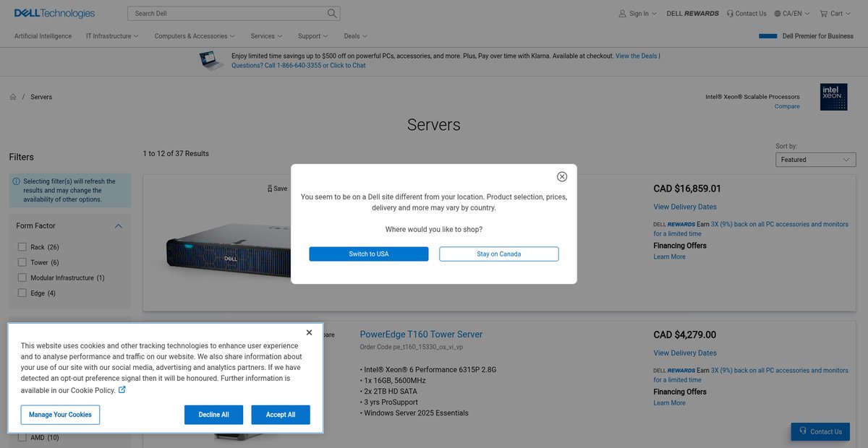Open Cookie Policy external link icon
Screen dimensions: 868x448
[x=122, y=389]
